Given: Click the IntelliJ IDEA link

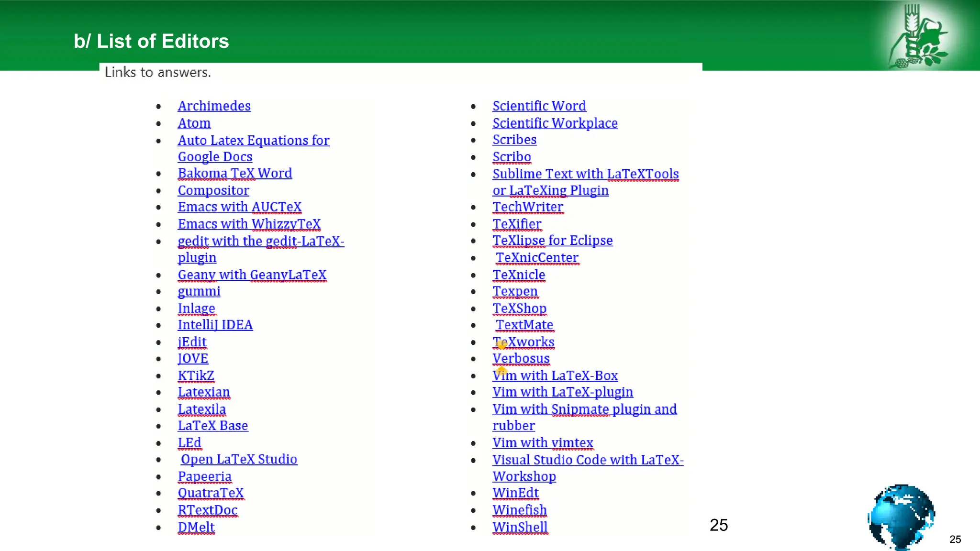Looking at the screenshot, I should coord(215,325).
